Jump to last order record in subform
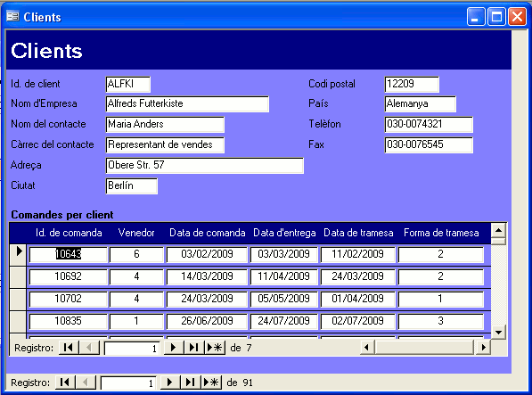Screen dimensions: 532x395 pyautogui.click(x=193, y=348)
